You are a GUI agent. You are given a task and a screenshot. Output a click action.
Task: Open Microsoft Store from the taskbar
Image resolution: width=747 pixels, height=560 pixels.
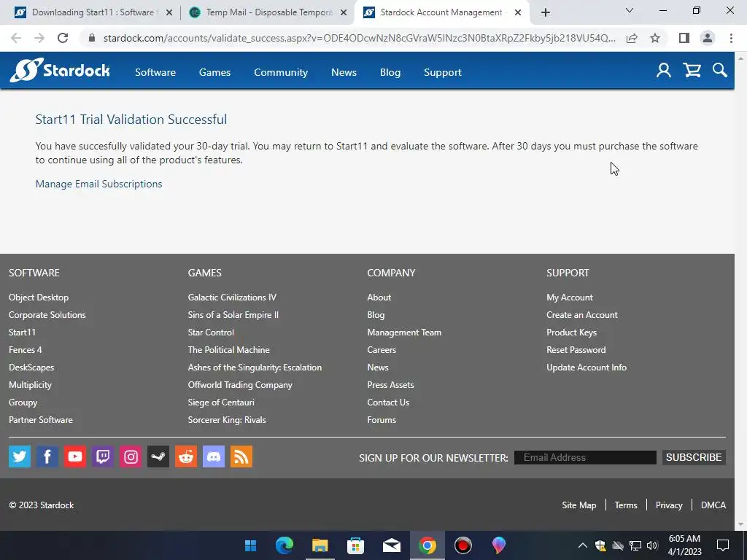(355, 545)
